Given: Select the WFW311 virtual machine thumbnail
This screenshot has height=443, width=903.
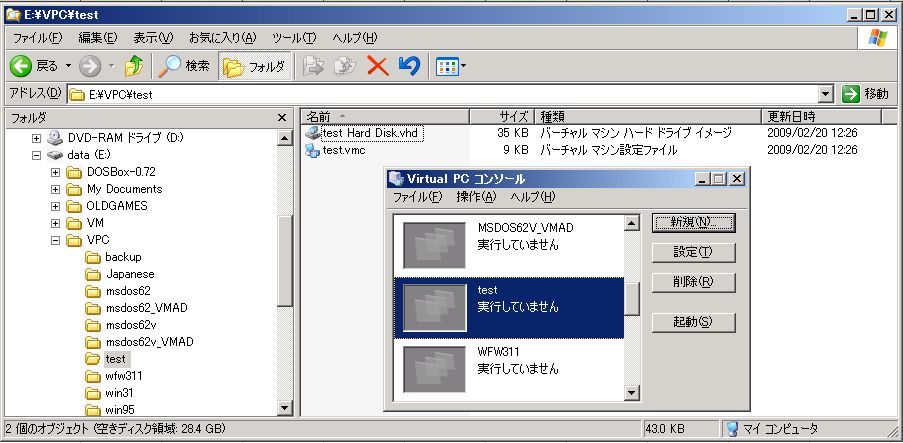Looking at the screenshot, I should [434, 369].
